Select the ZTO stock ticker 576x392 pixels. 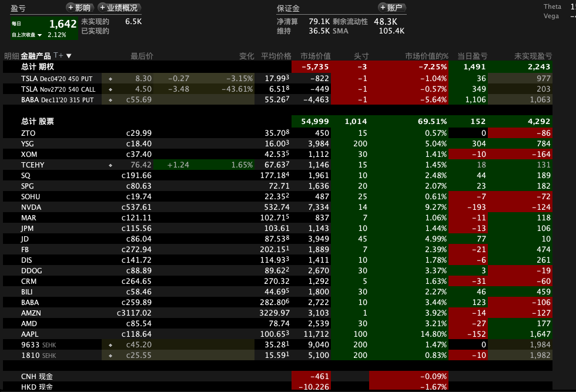[x=28, y=133]
